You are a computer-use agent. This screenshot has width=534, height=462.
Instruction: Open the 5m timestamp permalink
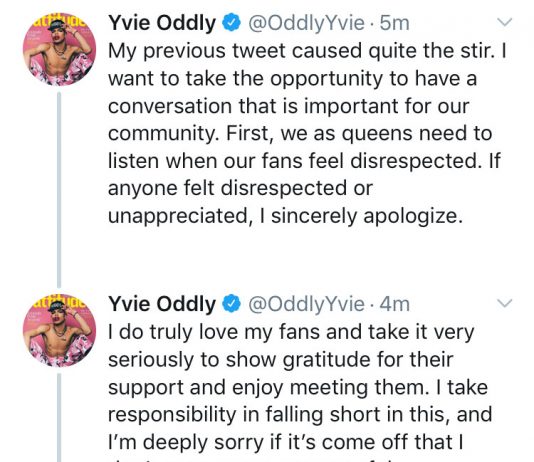(394, 23)
